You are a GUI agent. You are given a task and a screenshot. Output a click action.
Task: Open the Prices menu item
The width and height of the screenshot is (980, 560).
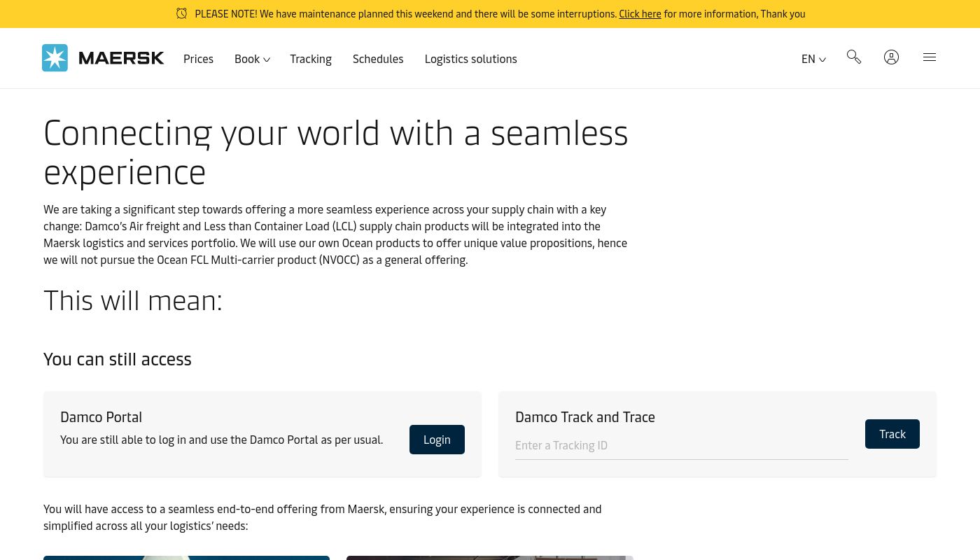(x=198, y=59)
